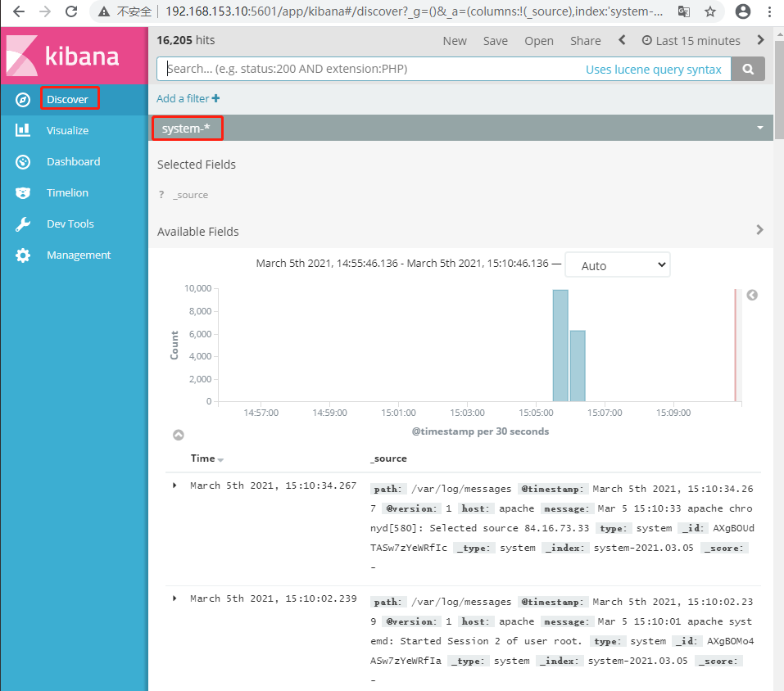Go to Management settings
Screen dimensions: 784x691
click(x=79, y=255)
